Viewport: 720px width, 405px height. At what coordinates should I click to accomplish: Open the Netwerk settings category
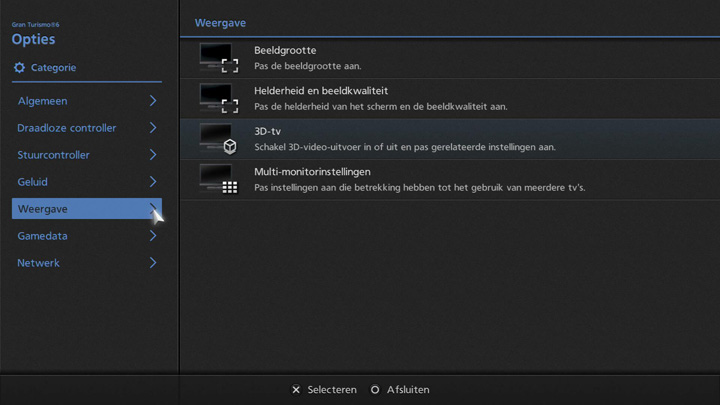click(x=39, y=263)
